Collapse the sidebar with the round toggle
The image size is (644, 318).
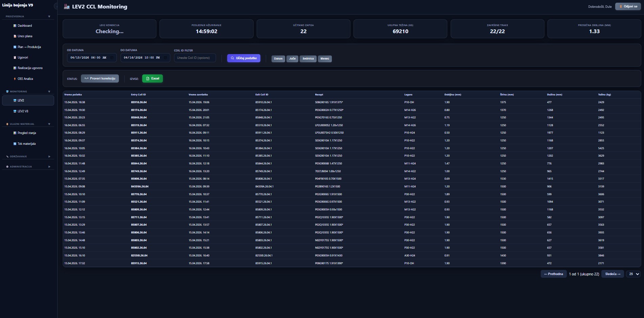[56, 6]
